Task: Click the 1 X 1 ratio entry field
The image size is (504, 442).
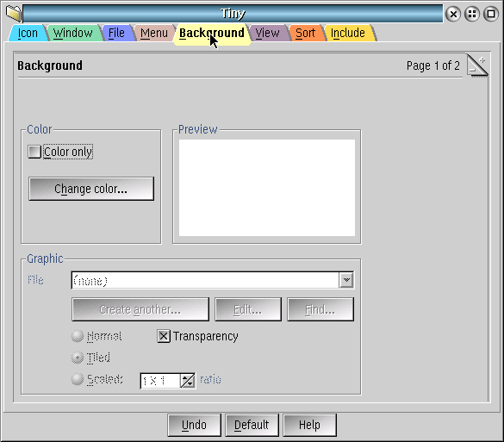Action: point(160,381)
